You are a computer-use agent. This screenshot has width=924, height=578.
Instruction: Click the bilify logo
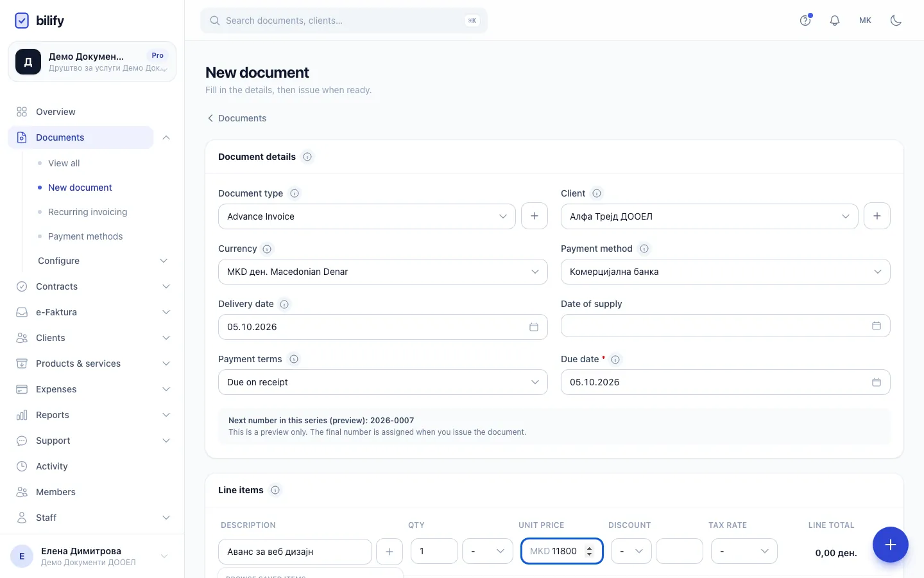39,21
